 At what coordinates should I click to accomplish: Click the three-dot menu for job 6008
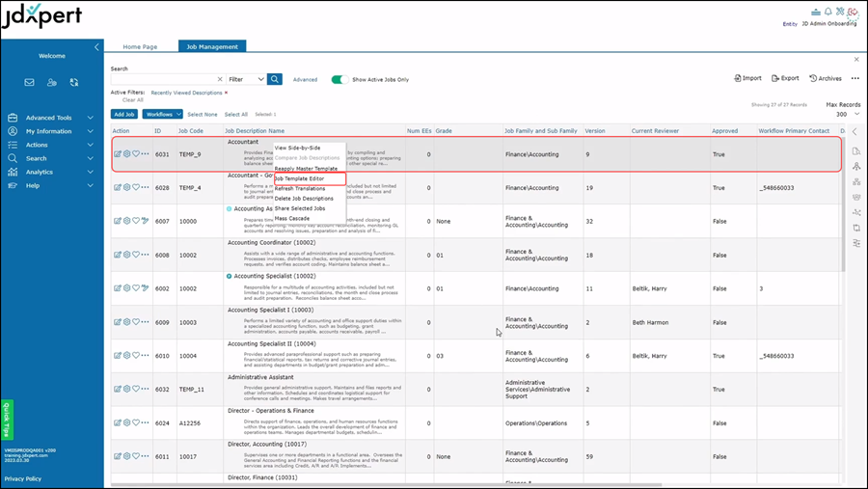pyautogui.click(x=146, y=256)
